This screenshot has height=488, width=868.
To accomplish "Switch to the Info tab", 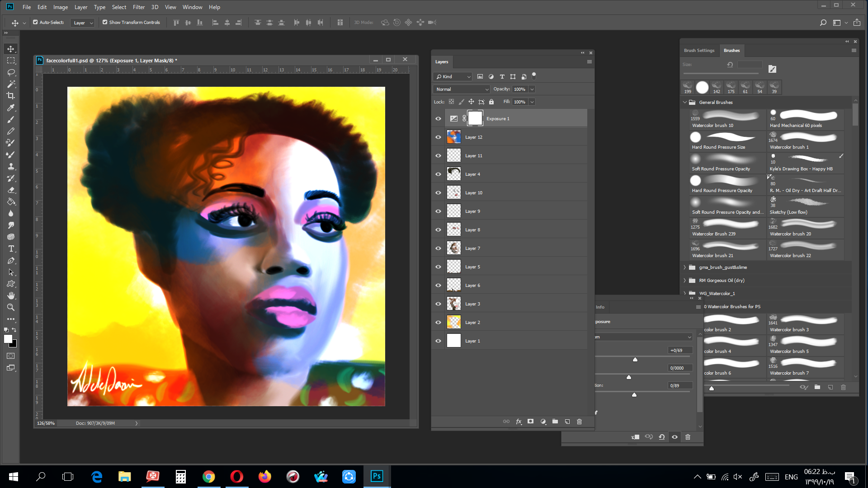I will tap(600, 307).
